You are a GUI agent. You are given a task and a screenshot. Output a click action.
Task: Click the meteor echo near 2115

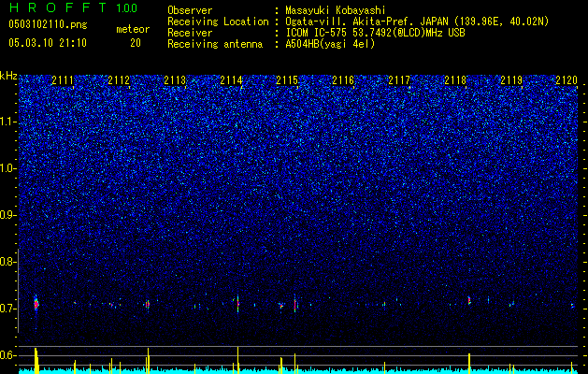[295, 304]
